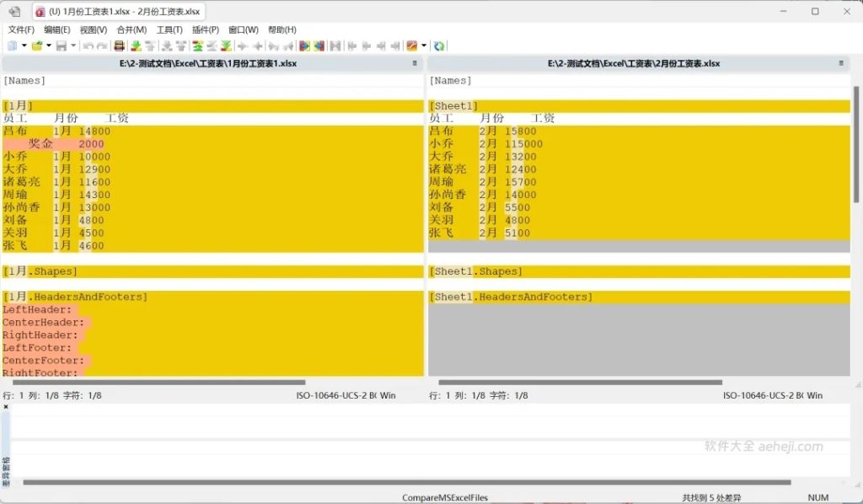The image size is (863, 504).
Task: Jump to the last difference
Action: pyautogui.click(x=225, y=46)
